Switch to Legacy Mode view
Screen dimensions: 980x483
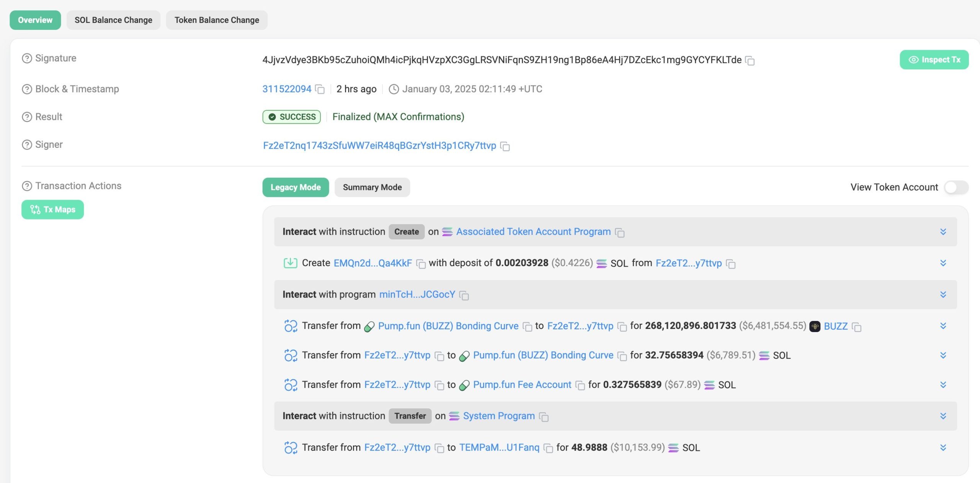pos(295,187)
